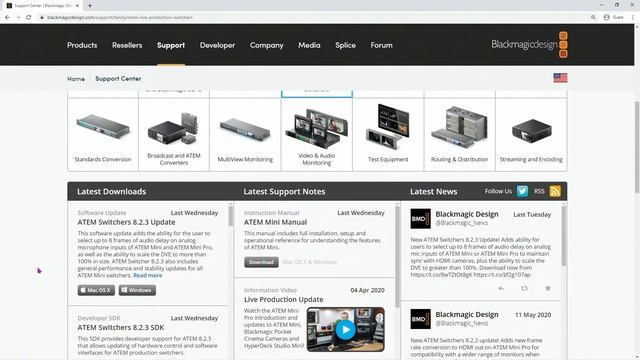Screen dimensions: 640x360
Task: Select Routing & Distribution product family
Action: point(460,135)
